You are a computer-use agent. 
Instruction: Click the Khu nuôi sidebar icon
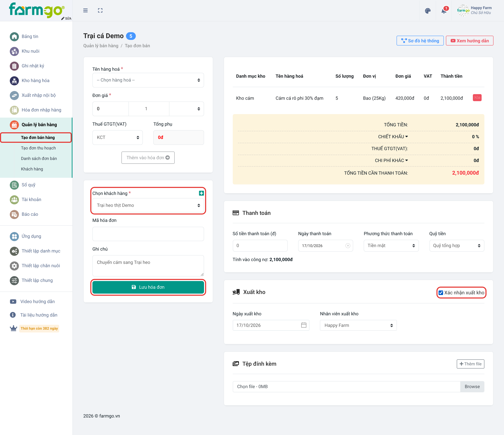[14, 51]
